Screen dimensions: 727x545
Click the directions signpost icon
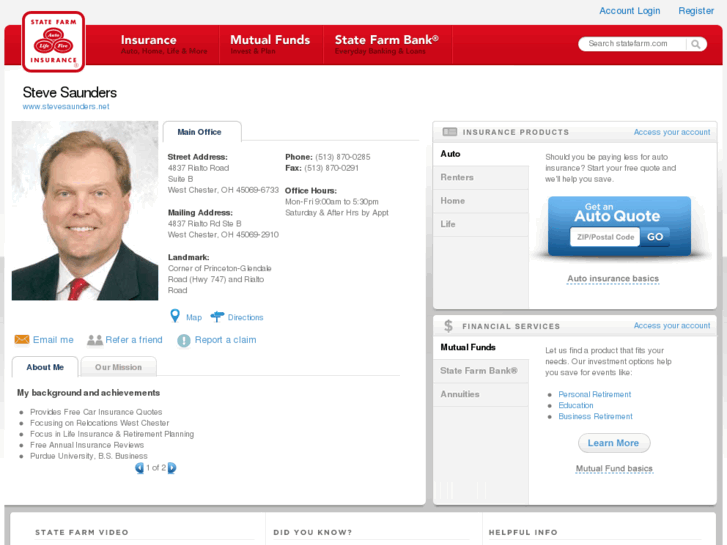pos(217,317)
